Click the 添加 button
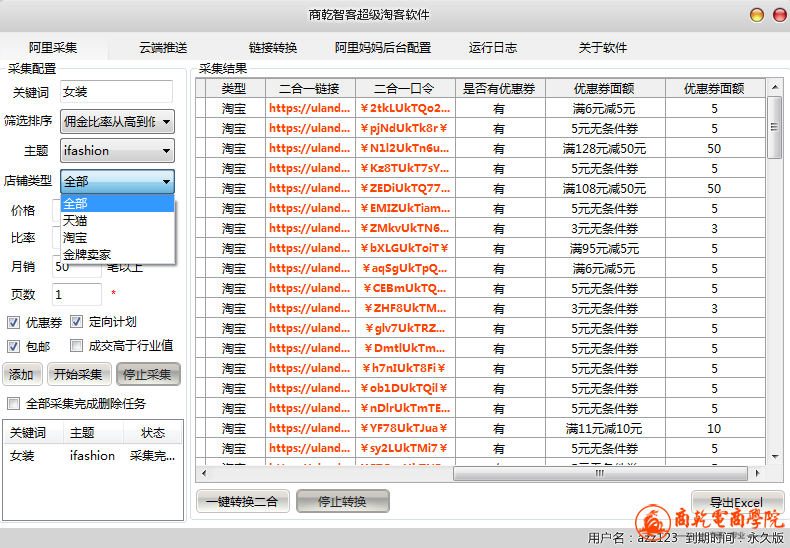This screenshot has width=790, height=548. tap(21, 374)
